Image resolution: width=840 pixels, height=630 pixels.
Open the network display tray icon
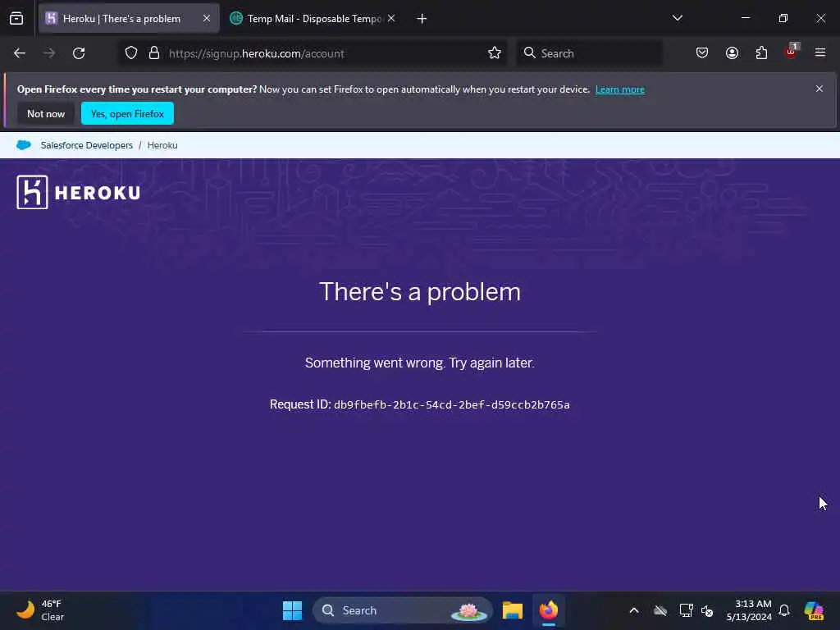click(x=686, y=610)
